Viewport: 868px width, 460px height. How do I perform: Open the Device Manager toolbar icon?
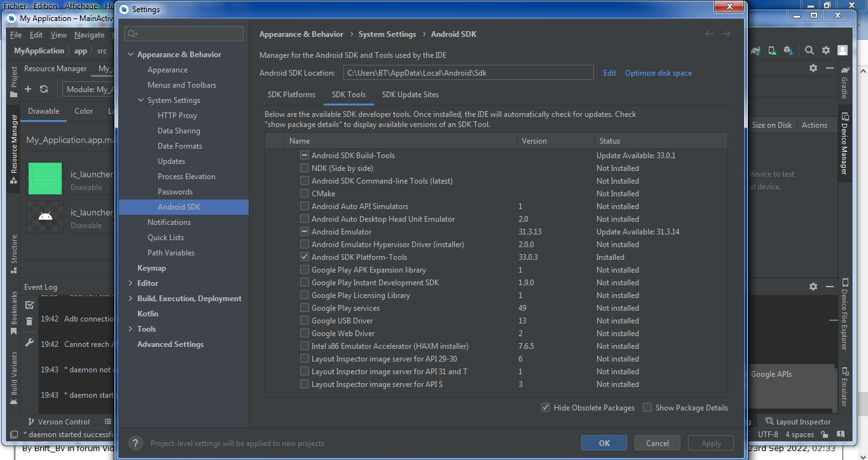(x=772, y=50)
